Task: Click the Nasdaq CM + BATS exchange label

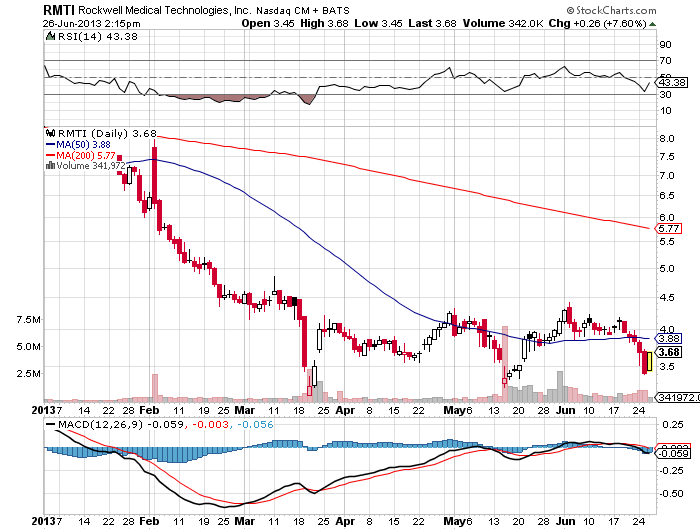Action: (x=303, y=10)
